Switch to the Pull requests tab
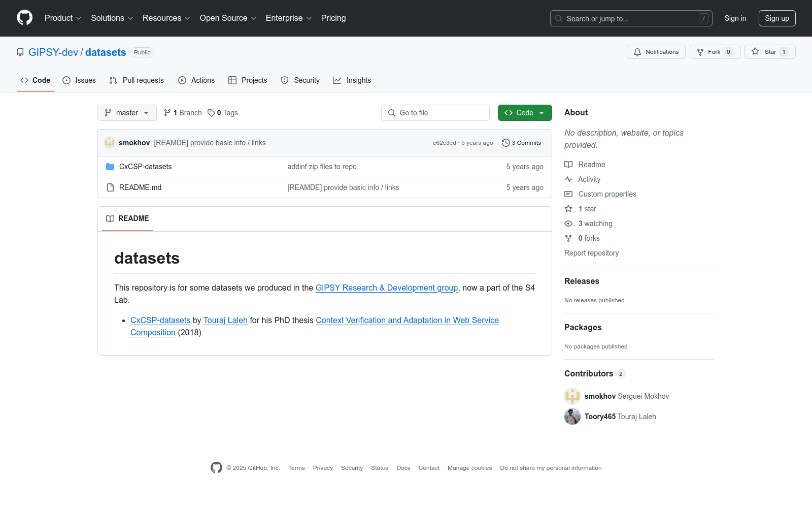Viewport: 812px width, 508px height. point(137,80)
